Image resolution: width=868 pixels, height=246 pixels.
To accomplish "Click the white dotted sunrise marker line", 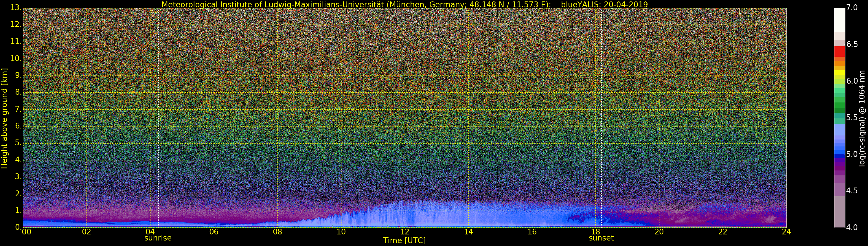I will pyautogui.click(x=158, y=118).
